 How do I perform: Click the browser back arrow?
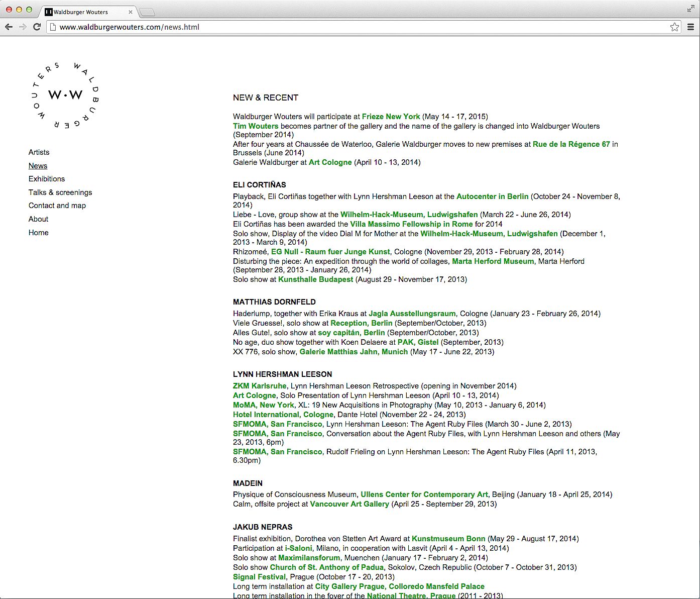[9, 27]
